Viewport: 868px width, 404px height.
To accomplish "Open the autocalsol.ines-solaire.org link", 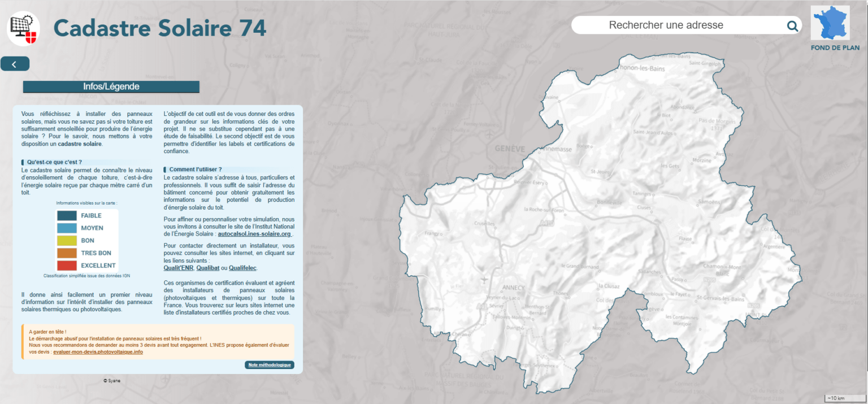I will pos(254,234).
